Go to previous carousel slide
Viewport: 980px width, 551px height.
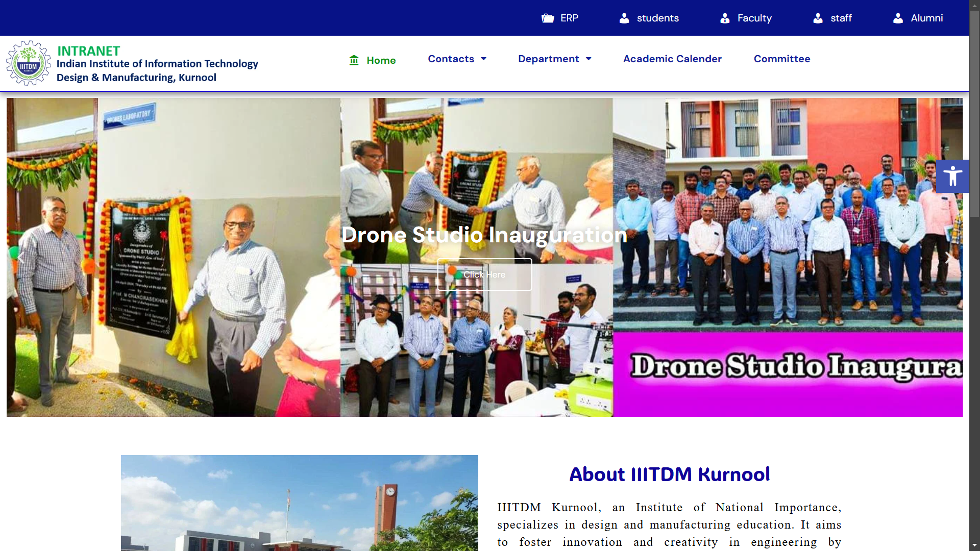click(x=21, y=257)
